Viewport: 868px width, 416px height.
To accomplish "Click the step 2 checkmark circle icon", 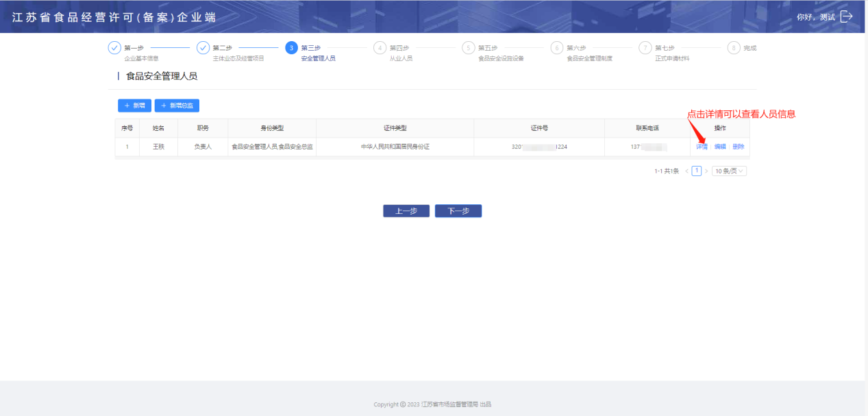I will pos(203,48).
